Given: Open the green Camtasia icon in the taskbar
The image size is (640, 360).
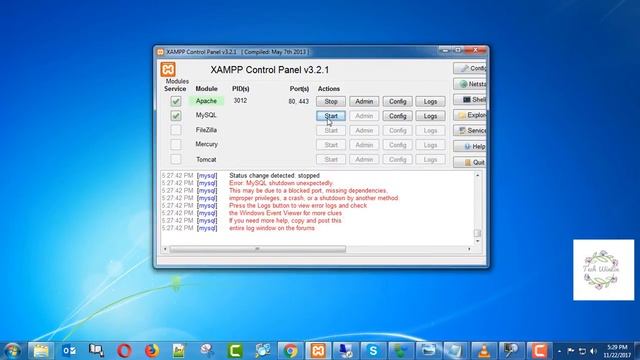Looking at the screenshot, I should pyautogui.click(x=235, y=351).
